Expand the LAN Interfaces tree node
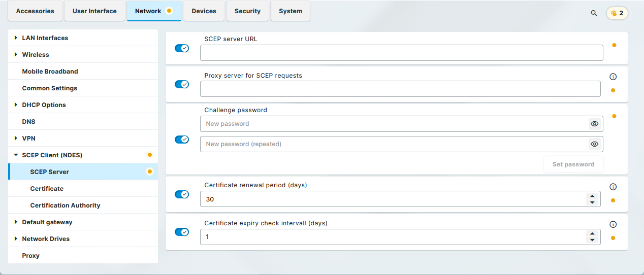 (16, 38)
